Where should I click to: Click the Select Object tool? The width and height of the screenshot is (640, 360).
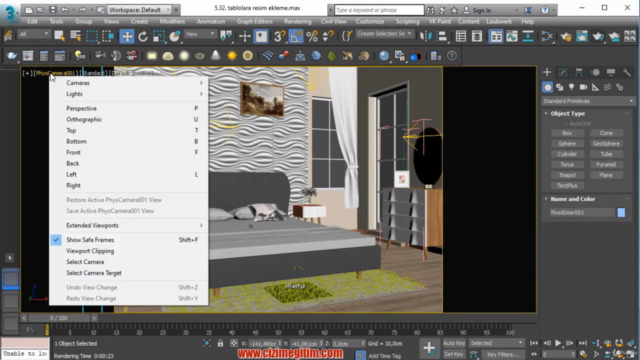point(60,36)
